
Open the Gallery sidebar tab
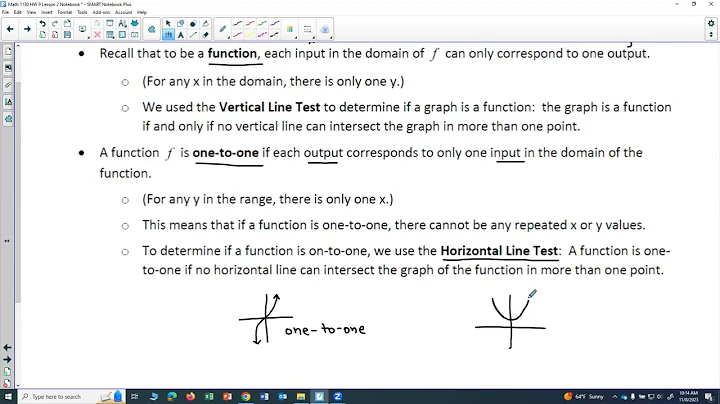coord(8,68)
